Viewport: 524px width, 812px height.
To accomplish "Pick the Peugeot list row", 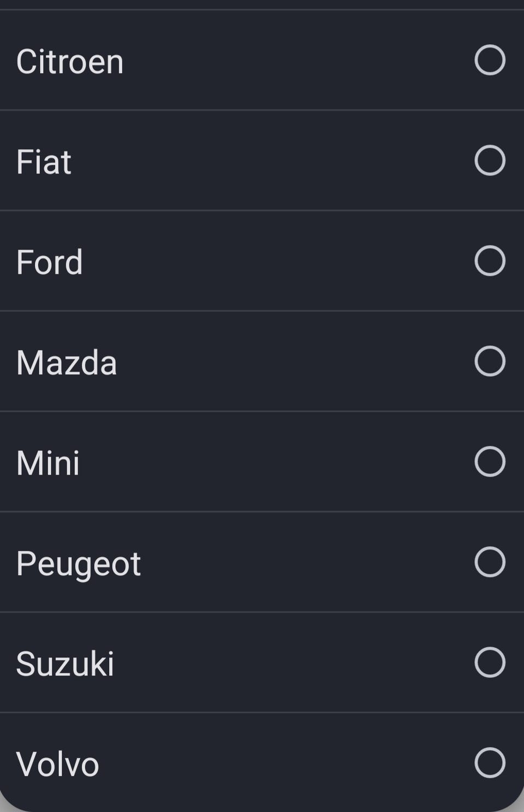I will [x=262, y=562].
